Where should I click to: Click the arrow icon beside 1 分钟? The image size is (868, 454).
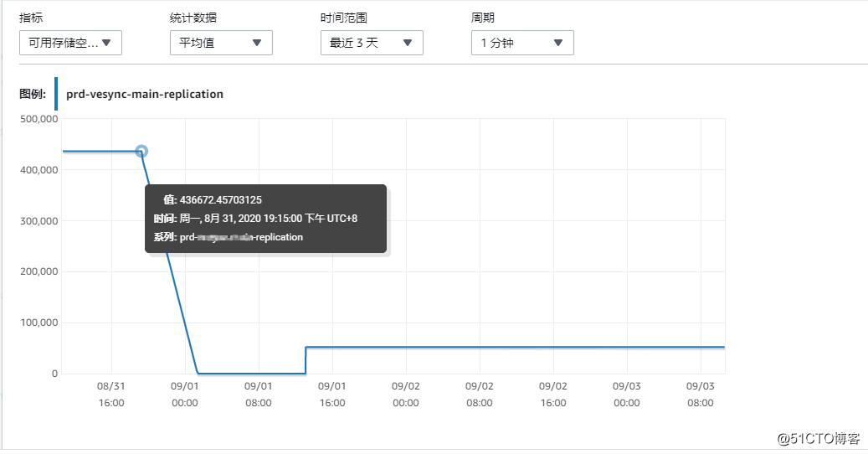[x=558, y=43]
